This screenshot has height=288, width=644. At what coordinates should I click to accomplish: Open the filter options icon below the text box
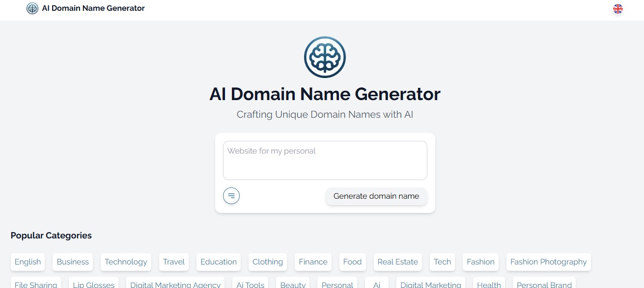pos(231,196)
